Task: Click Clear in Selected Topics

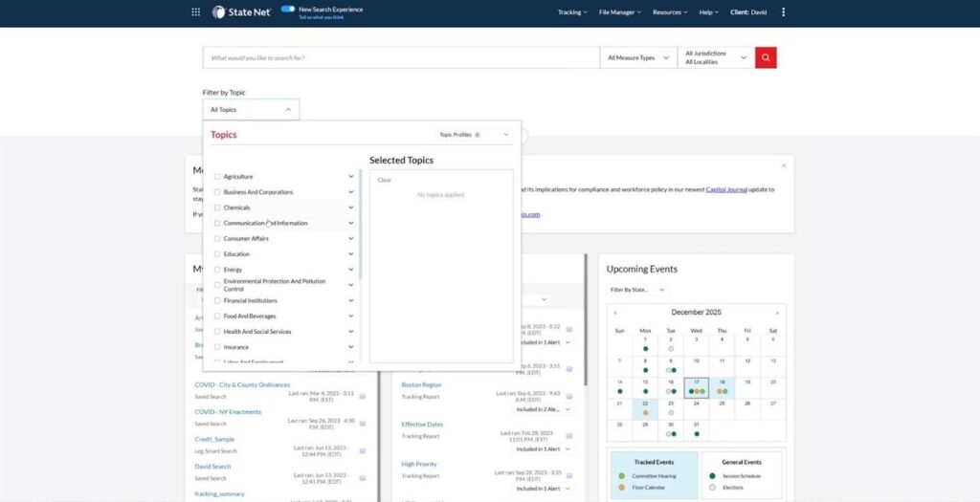Action: 384,180
